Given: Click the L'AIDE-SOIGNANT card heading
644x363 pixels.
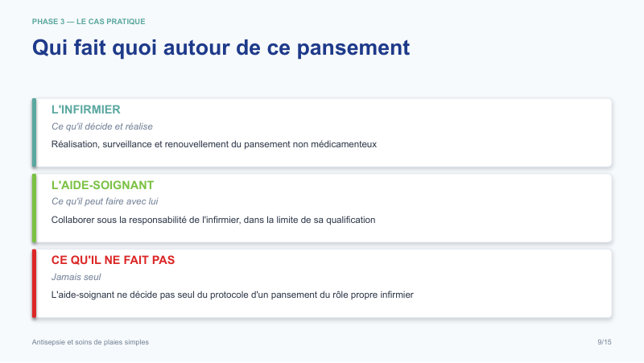Looking at the screenshot, I should click(102, 185).
